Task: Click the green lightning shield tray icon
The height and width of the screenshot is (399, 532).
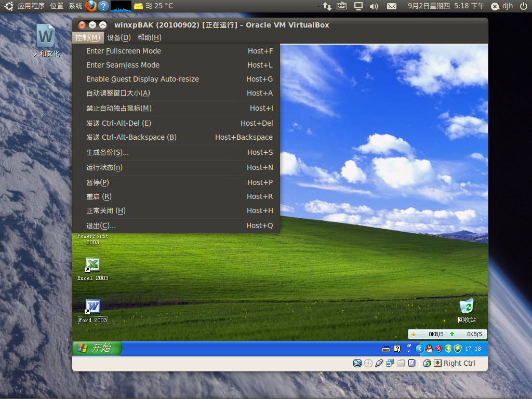Action: [458, 349]
